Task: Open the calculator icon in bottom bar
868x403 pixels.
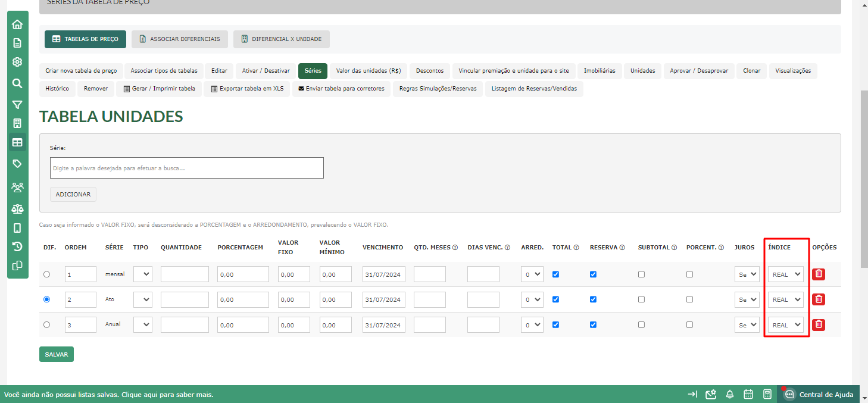Action: click(768, 394)
